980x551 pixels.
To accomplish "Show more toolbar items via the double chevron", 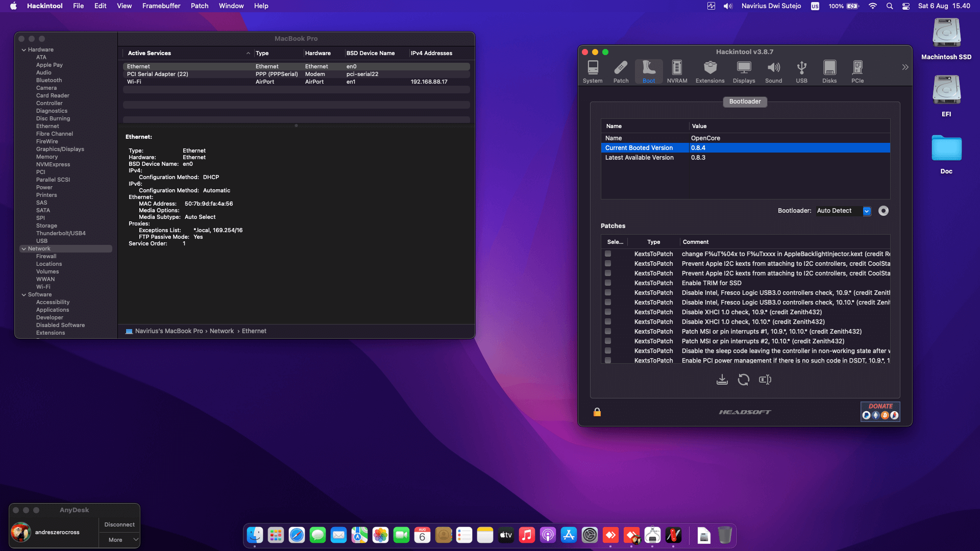I will tap(905, 67).
